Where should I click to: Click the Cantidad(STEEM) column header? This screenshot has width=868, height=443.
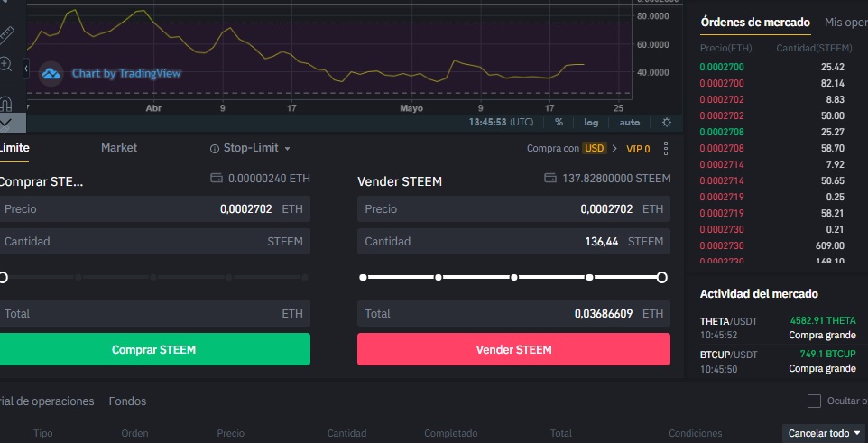click(x=814, y=48)
